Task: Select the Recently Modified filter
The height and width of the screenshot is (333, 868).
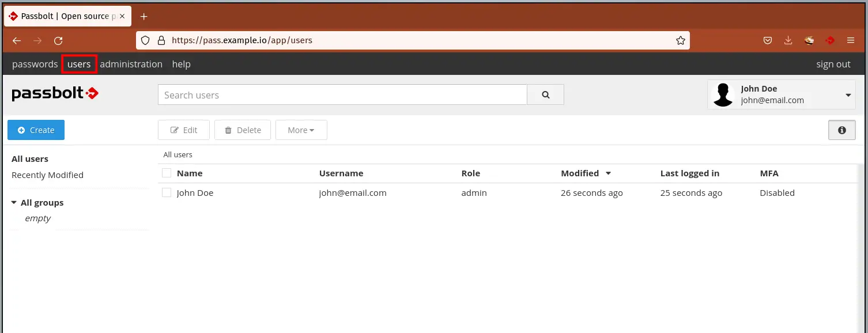Action: 47,175
